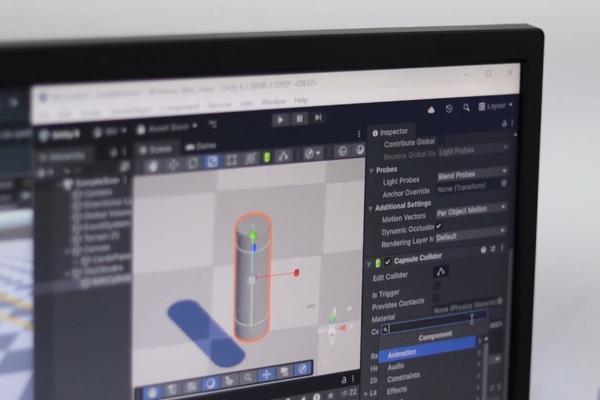Click the magnifier search icon near Layout
Screen dimensions: 600x400
466,108
